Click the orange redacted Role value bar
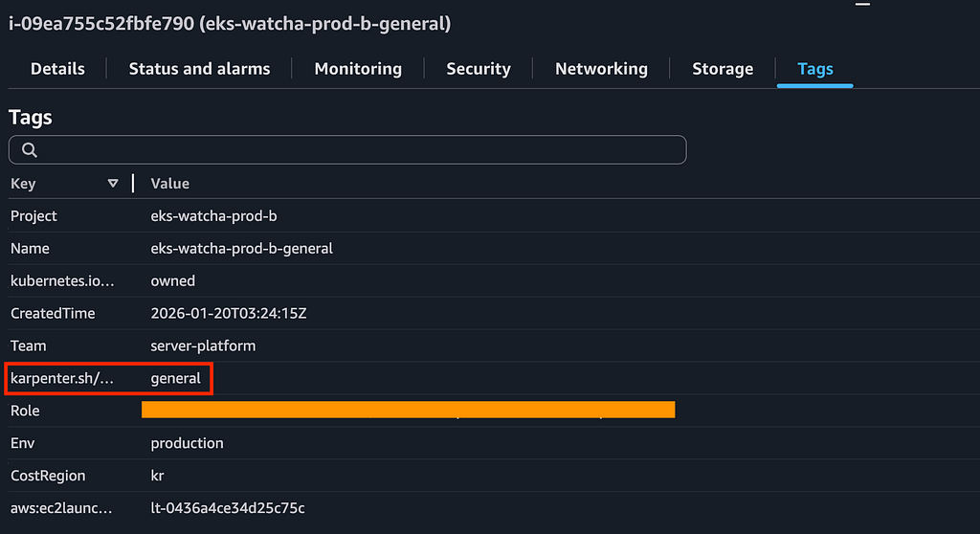The height and width of the screenshot is (534, 980). pyautogui.click(x=408, y=410)
